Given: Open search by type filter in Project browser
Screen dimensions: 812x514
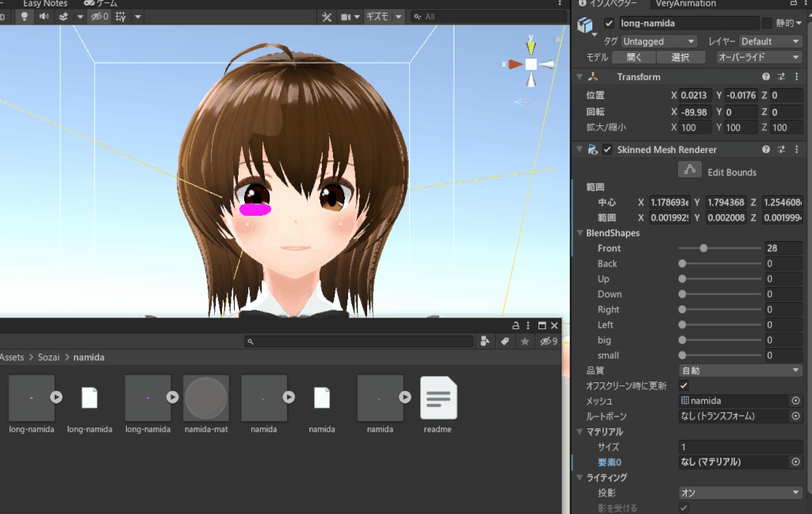Looking at the screenshot, I should (485, 341).
